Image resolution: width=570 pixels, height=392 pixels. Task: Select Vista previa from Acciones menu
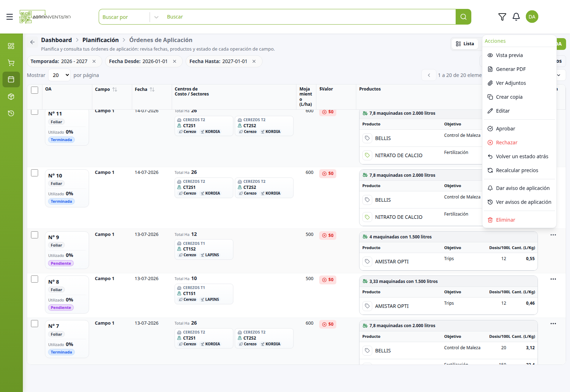pos(519,55)
